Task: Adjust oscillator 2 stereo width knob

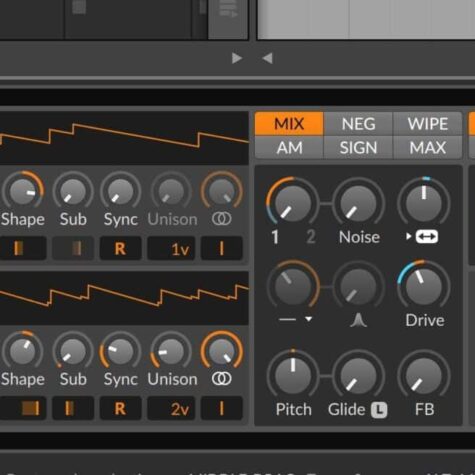Action: click(x=222, y=351)
